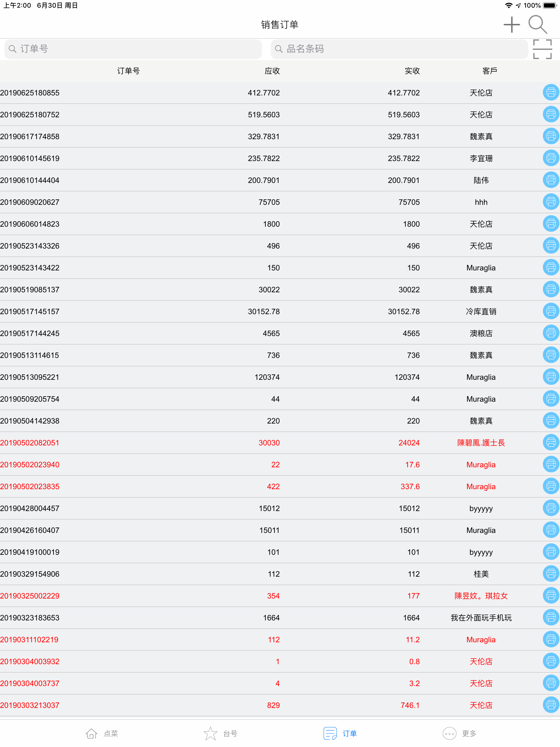Click inside the 订单号 search field
Viewport: 560px width, 747px height.
tap(133, 49)
